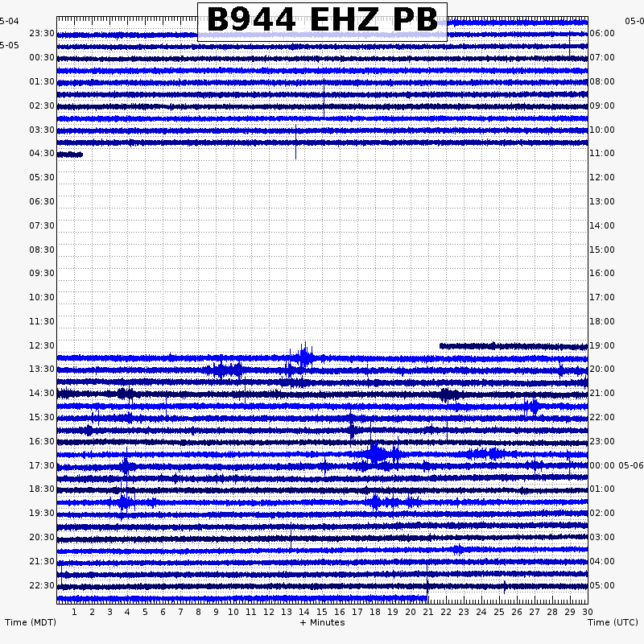
Task: Click the 23:30 MDT row label
Action: [x=42, y=33]
